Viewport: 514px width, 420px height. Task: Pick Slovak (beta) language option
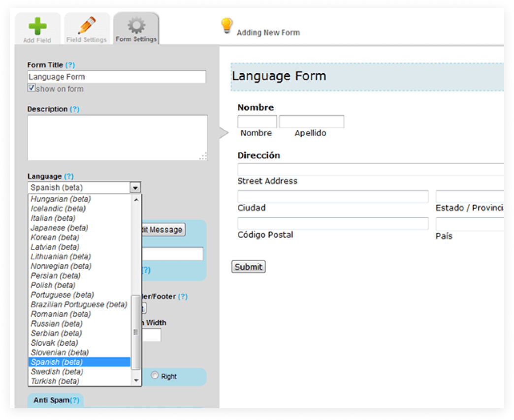[54, 343]
